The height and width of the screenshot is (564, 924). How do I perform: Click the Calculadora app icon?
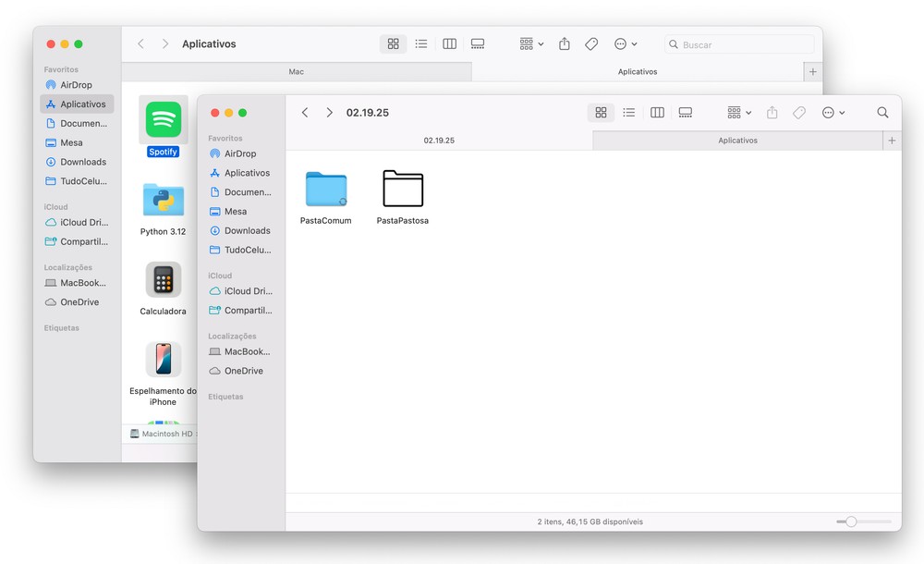pos(164,280)
